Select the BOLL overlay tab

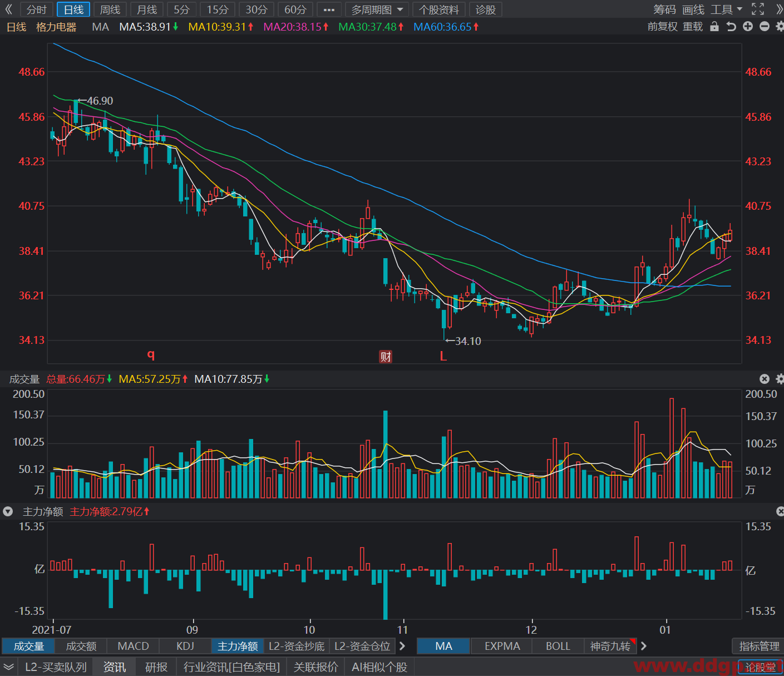558,646
